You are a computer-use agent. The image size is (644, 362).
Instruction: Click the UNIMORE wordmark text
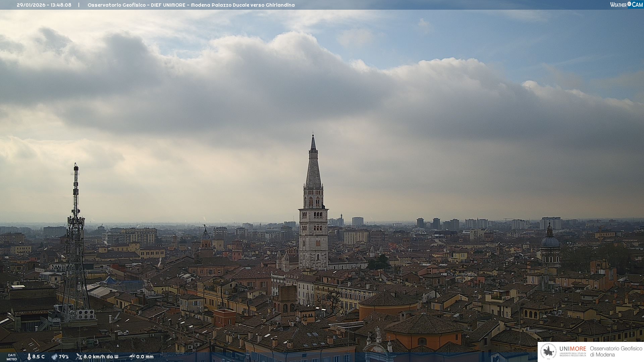coord(573,349)
